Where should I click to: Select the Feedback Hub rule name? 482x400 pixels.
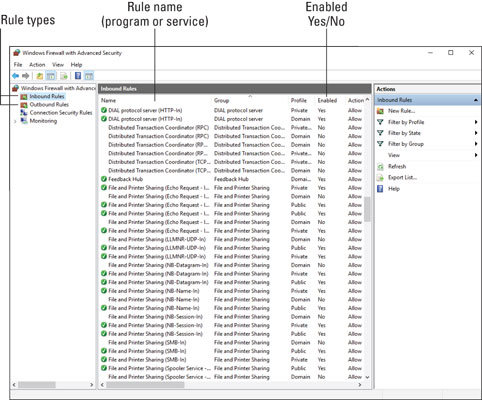(125, 179)
